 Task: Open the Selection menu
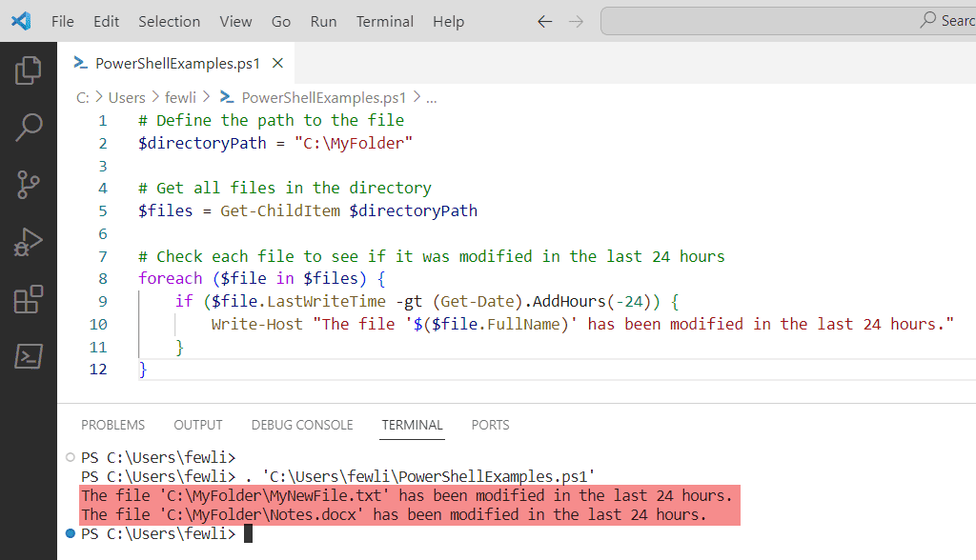tap(170, 21)
